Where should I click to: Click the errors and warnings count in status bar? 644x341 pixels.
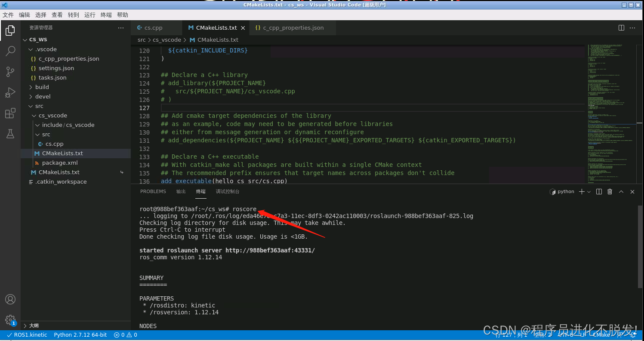(126, 335)
